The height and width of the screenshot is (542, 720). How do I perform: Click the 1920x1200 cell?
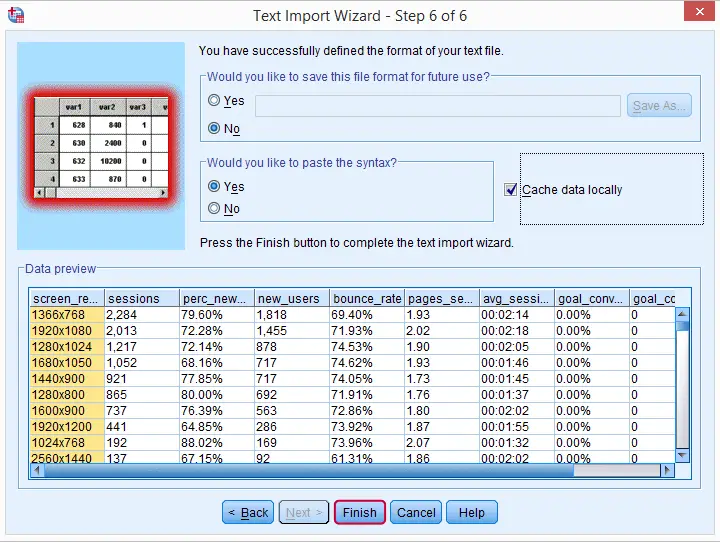click(x=67, y=427)
